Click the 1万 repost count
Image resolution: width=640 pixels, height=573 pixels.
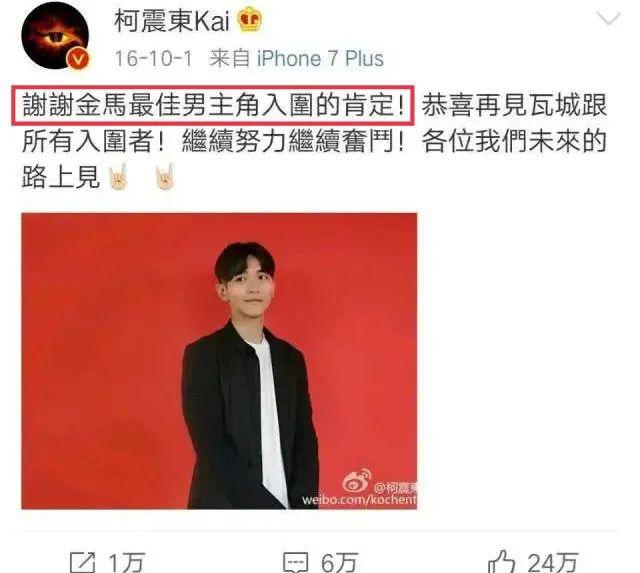pos(127,563)
